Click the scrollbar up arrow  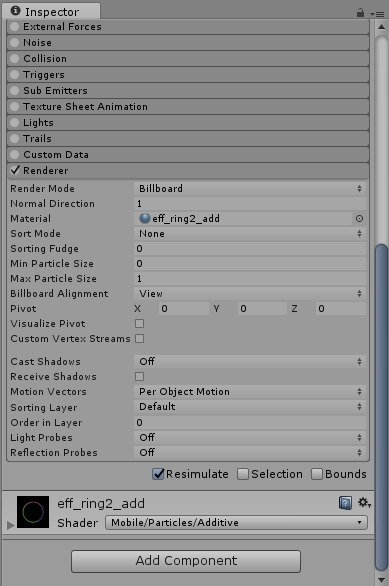click(x=382, y=27)
